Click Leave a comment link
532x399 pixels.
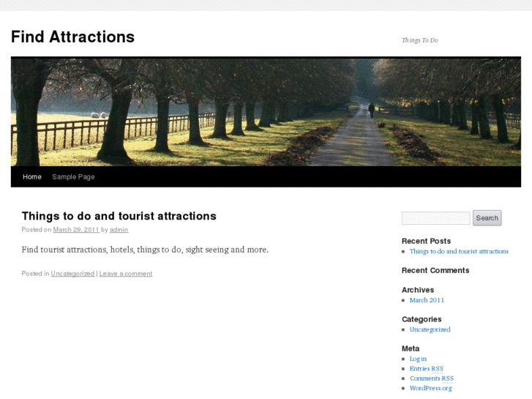[x=126, y=273]
